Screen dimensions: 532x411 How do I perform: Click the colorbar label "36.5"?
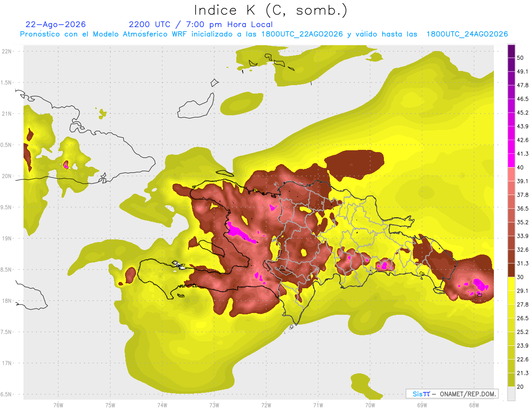tap(522, 208)
